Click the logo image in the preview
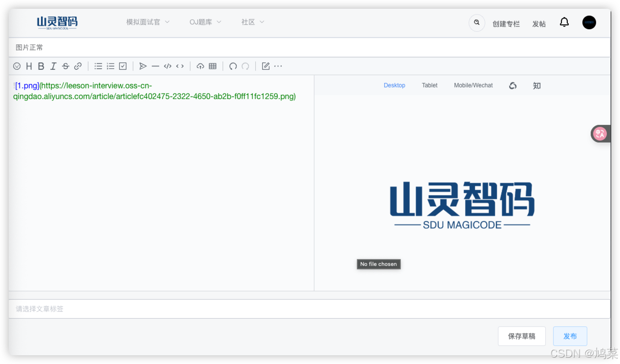Image resolution: width=620 pixels, height=364 pixels. click(x=462, y=205)
